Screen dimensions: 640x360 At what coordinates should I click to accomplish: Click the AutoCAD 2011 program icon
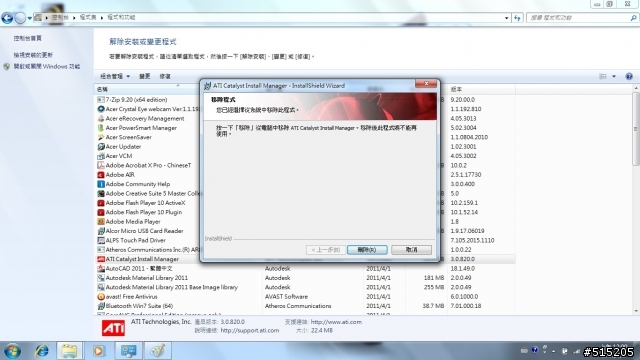[x=101, y=269]
